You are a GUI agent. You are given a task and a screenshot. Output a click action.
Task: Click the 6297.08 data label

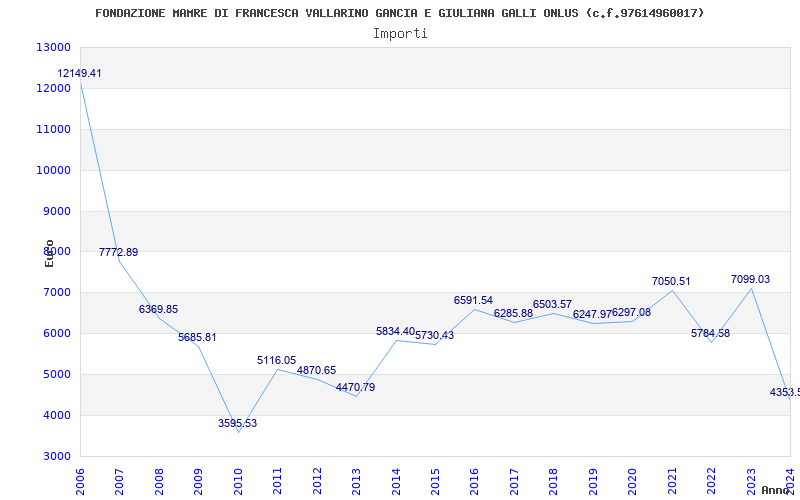point(631,312)
